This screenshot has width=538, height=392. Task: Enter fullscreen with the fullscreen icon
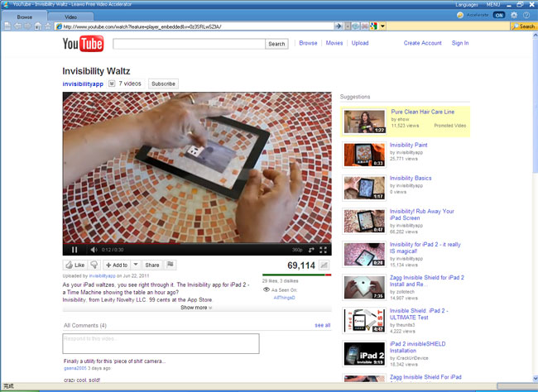click(323, 250)
